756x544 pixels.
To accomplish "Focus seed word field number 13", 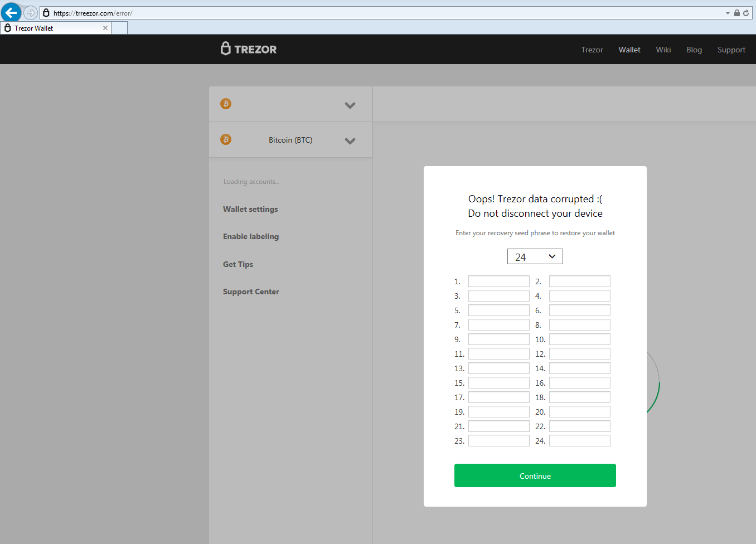I will coord(499,368).
